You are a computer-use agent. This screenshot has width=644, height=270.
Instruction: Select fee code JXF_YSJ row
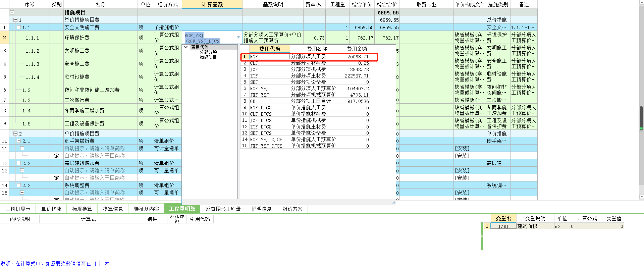click(x=305, y=95)
